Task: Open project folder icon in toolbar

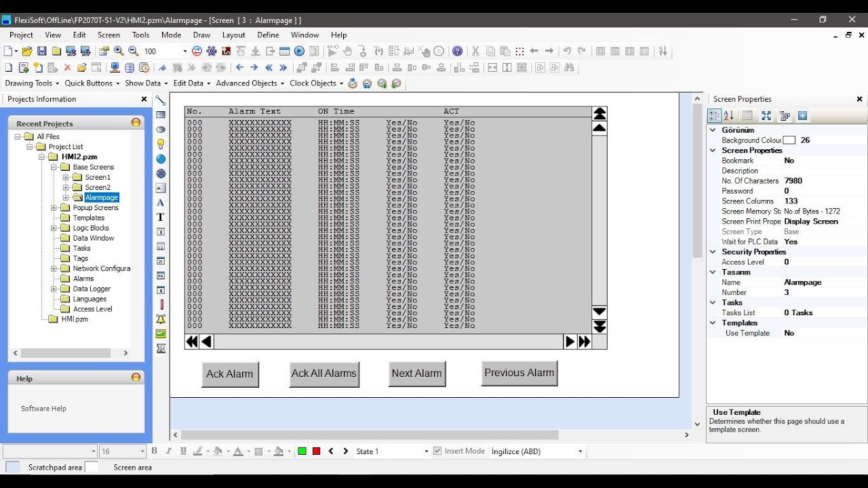Action: pos(27,51)
